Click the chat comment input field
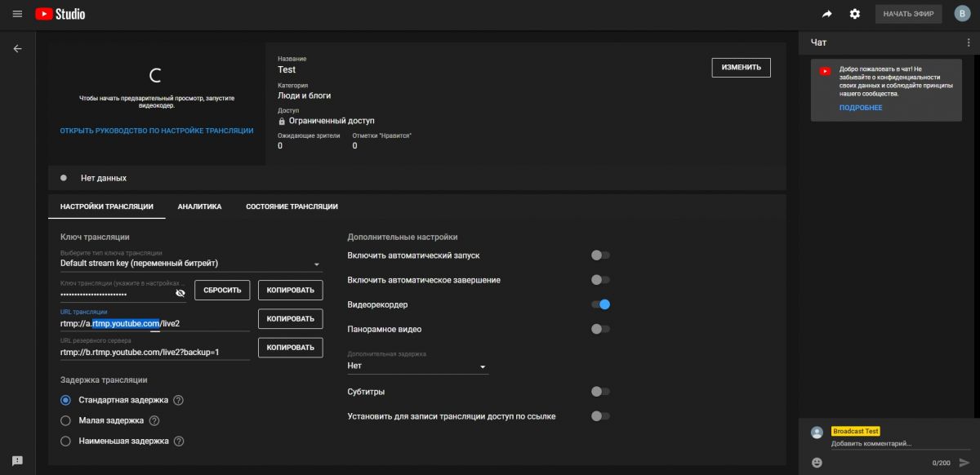This screenshot has width=980, height=475. coord(890,444)
